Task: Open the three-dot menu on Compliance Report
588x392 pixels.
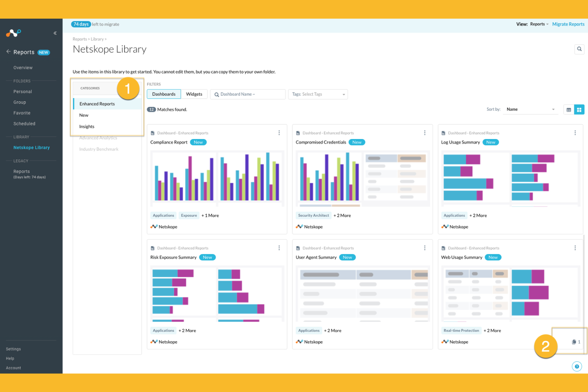Action: click(x=279, y=133)
